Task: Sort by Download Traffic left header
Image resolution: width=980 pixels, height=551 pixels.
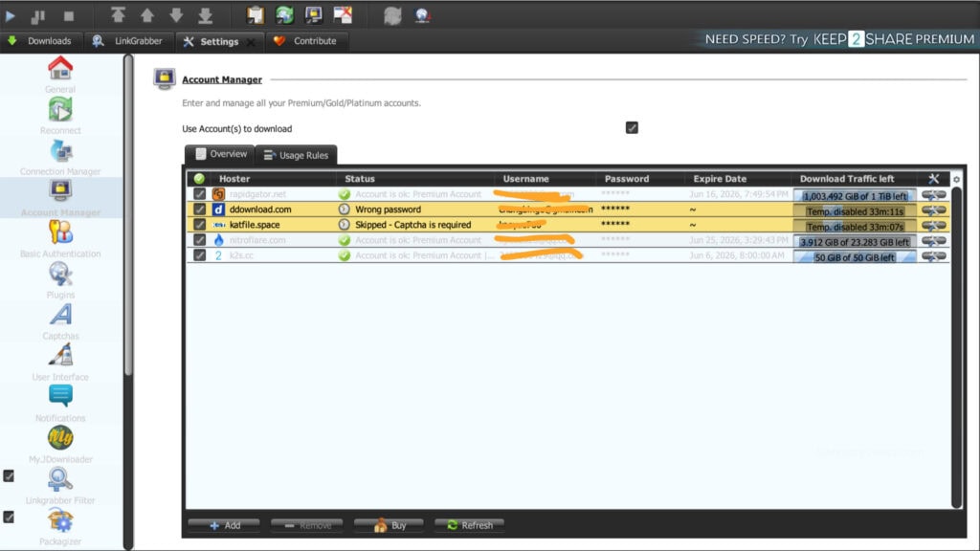Action: coord(855,179)
